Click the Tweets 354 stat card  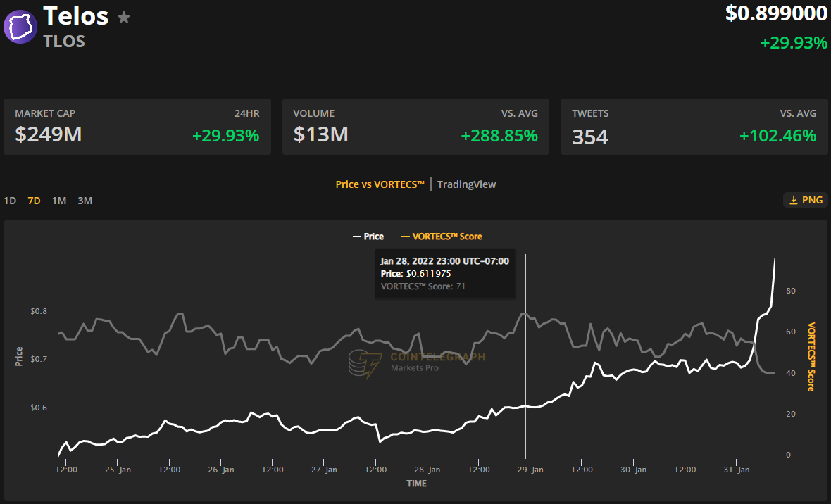click(x=694, y=127)
